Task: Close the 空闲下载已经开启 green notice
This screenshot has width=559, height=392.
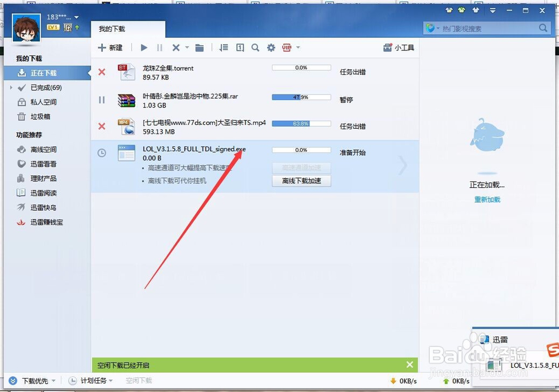Action: coord(410,365)
